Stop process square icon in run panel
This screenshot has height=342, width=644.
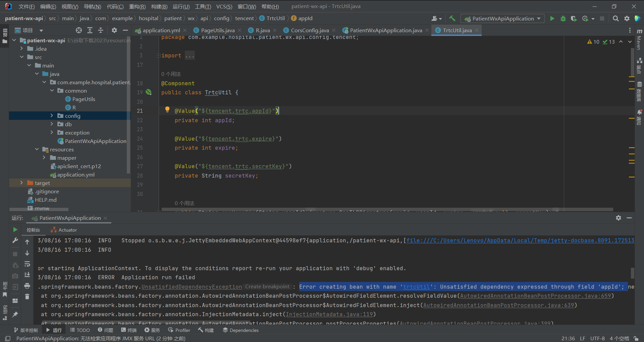pyautogui.click(x=15, y=254)
